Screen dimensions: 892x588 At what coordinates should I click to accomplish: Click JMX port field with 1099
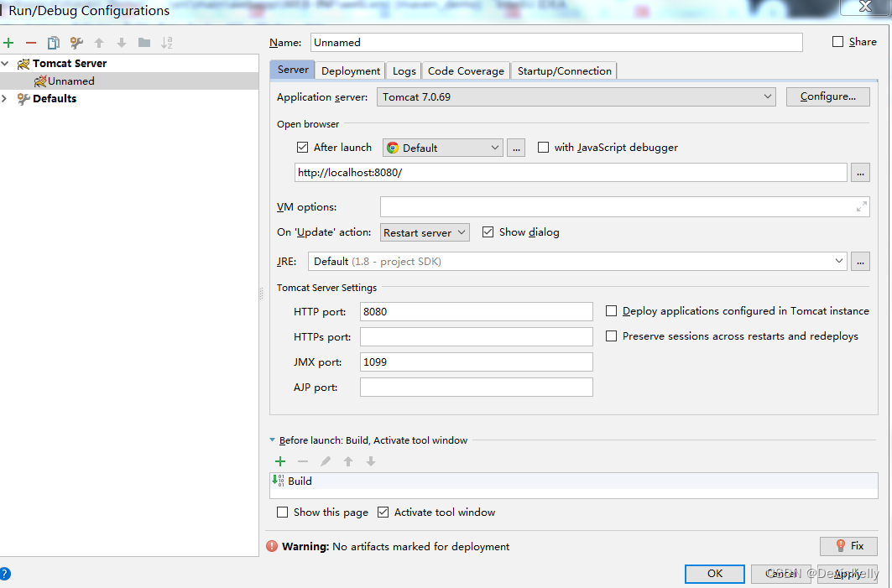tap(476, 362)
